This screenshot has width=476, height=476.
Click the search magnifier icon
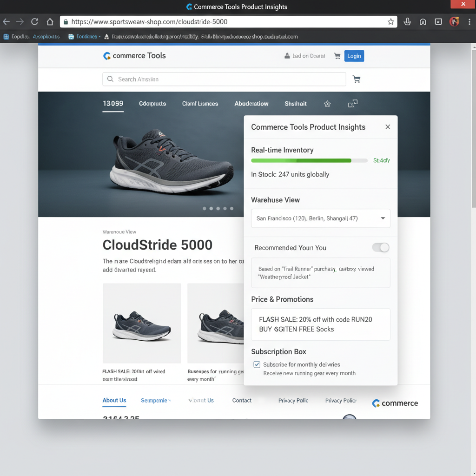(111, 79)
